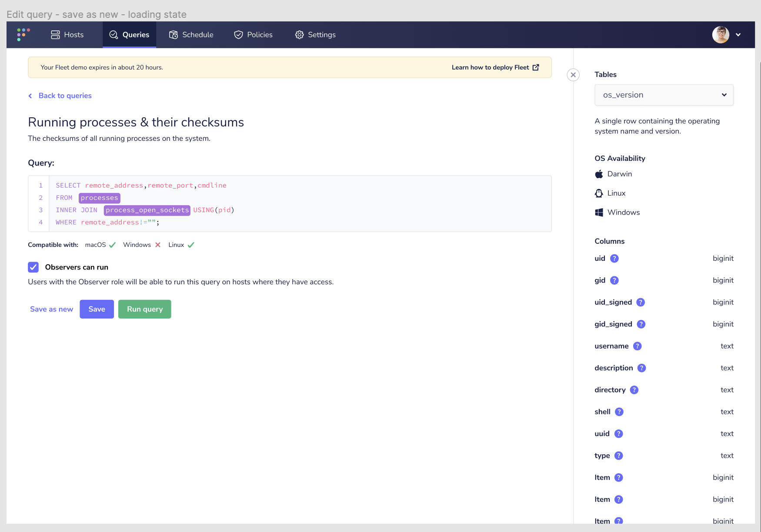Click the Save as new link
Viewport: 761px width, 532px height.
(51, 309)
